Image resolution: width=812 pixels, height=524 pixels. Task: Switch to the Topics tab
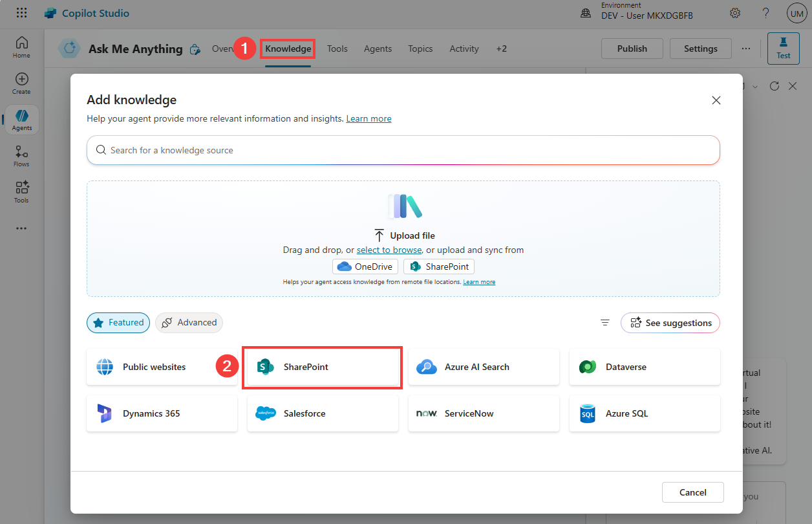[420, 49]
